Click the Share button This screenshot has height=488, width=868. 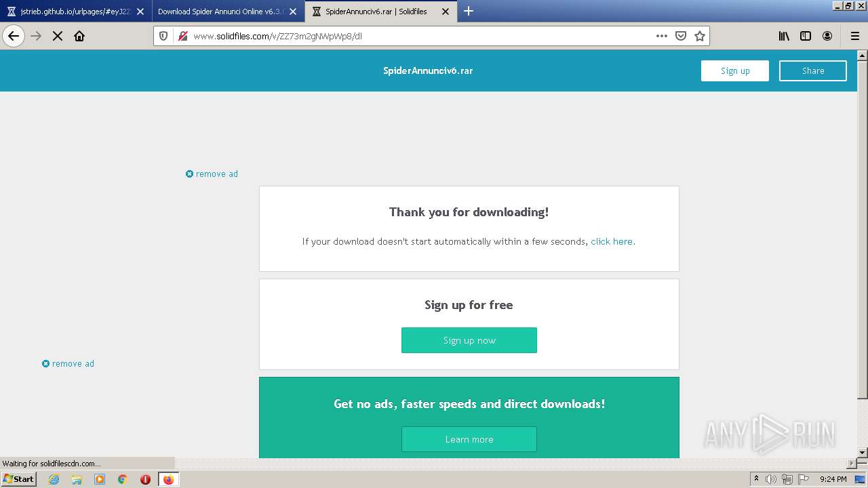point(813,70)
